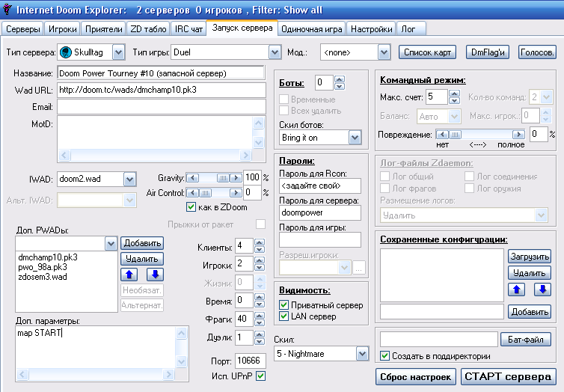
Task: Click the app icon in title bar
Action: (7, 11)
